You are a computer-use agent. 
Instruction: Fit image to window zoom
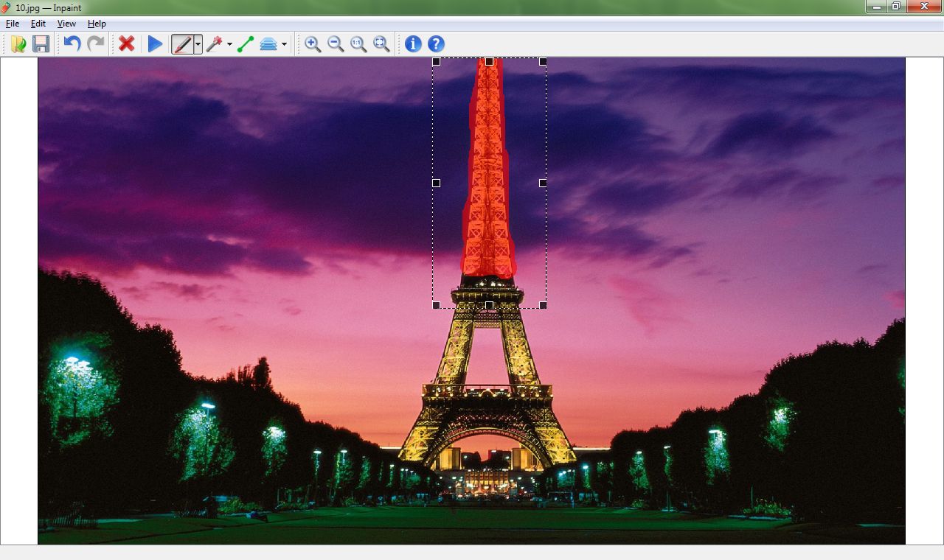point(381,44)
